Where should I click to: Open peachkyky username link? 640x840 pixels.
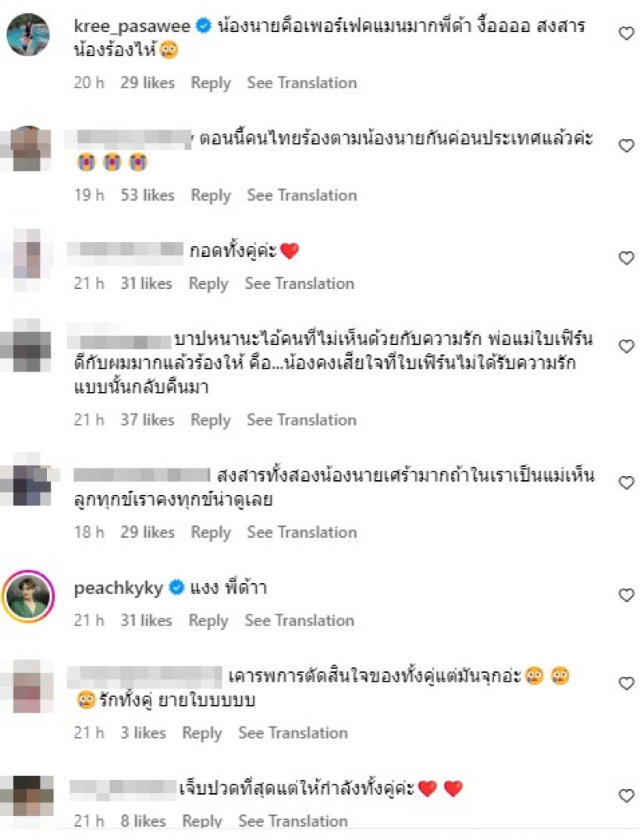pos(119,588)
